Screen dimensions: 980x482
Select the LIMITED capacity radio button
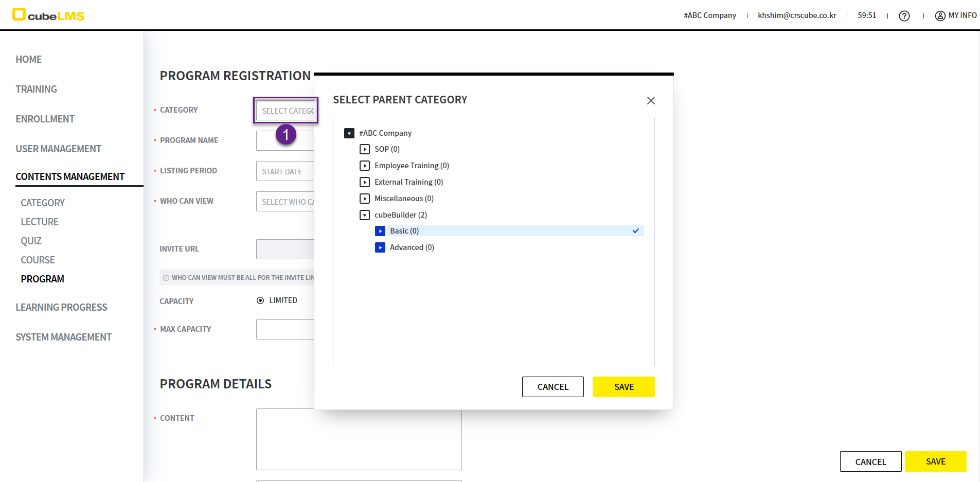[260, 300]
